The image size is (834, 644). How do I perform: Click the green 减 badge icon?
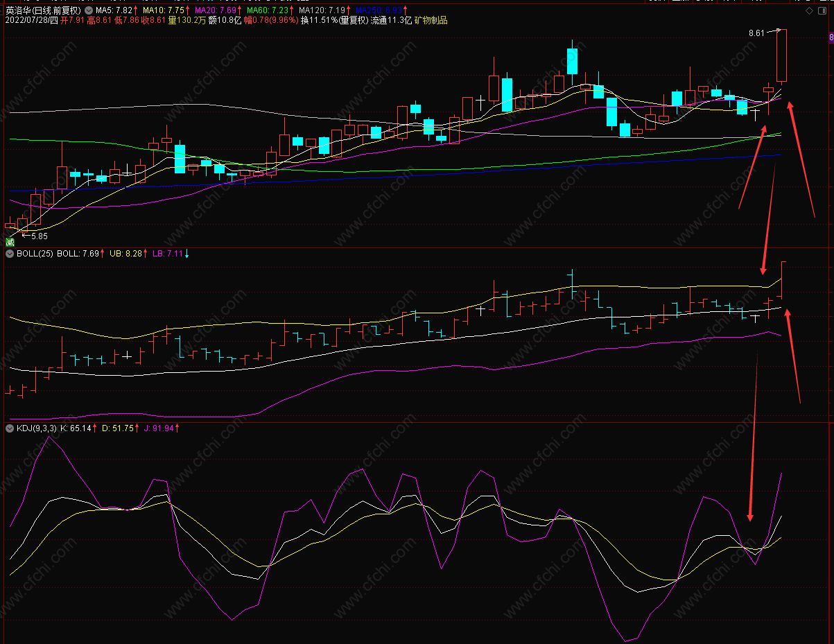tap(10, 242)
